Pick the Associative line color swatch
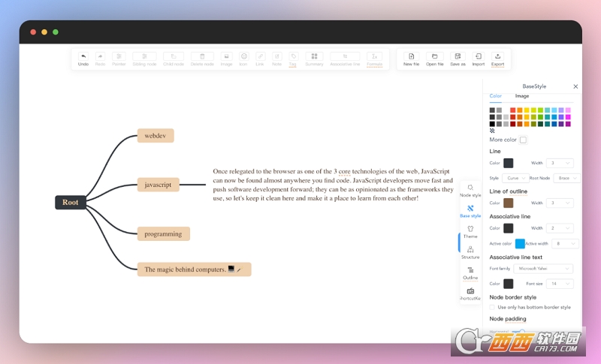 [509, 228]
